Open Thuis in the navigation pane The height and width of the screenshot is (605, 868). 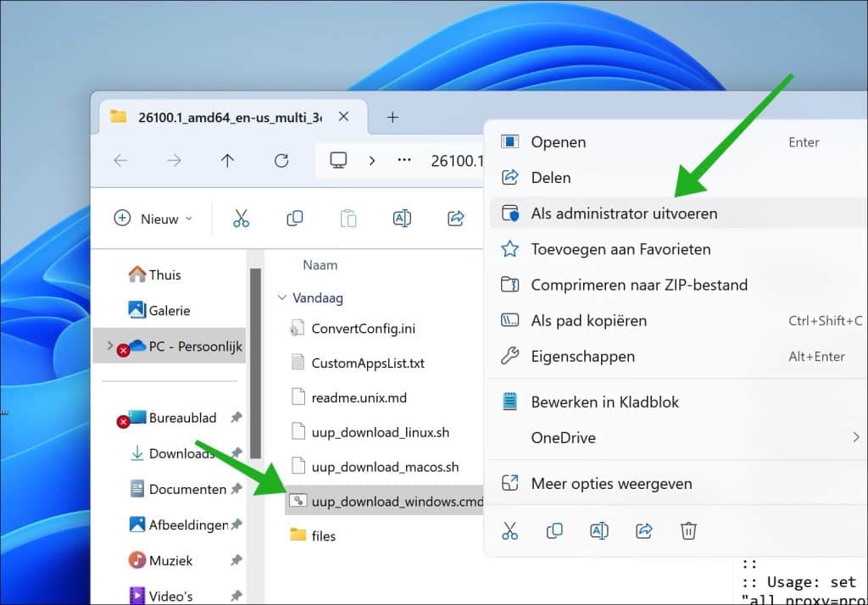point(154,275)
